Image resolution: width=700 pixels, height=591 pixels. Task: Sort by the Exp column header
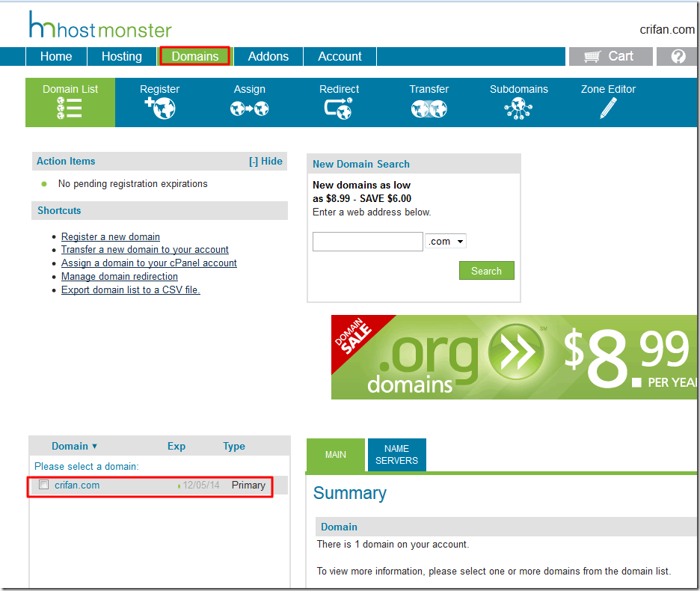click(x=176, y=447)
